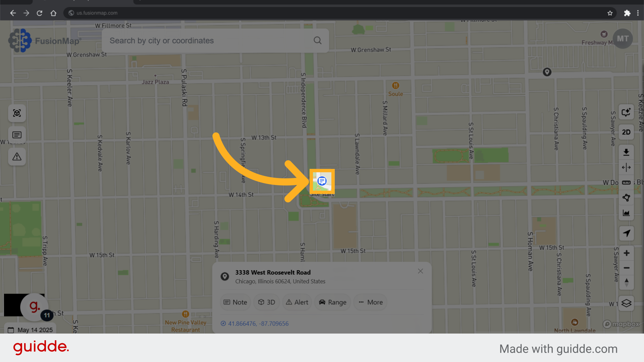This screenshot has height=362, width=644.
Task: Click the 3D object capture icon in the left sidebar
Action: coord(17,113)
